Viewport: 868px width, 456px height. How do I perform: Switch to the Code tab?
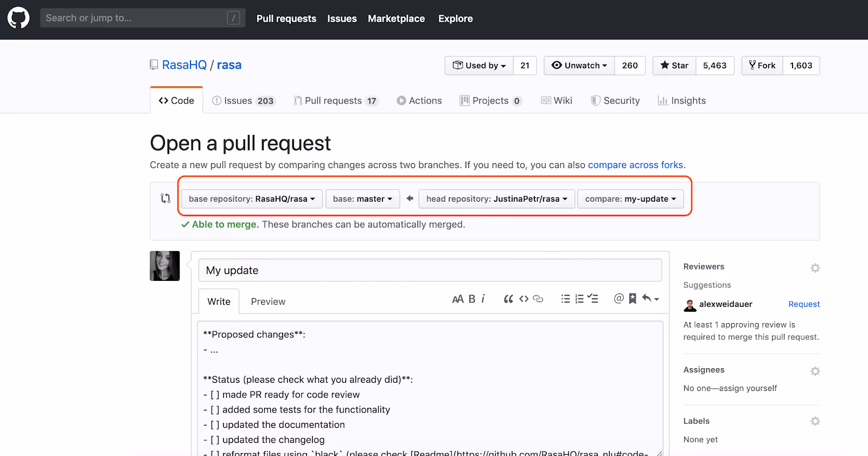point(176,100)
